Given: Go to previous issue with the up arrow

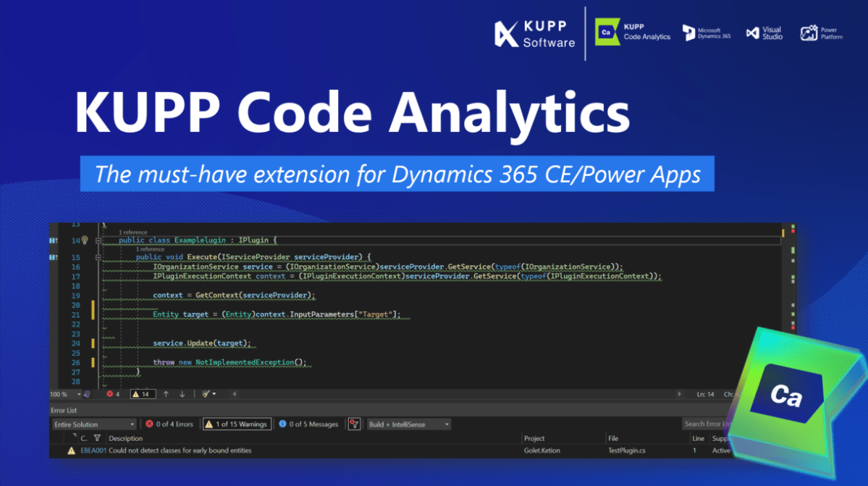Looking at the screenshot, I should coord(166,394).
